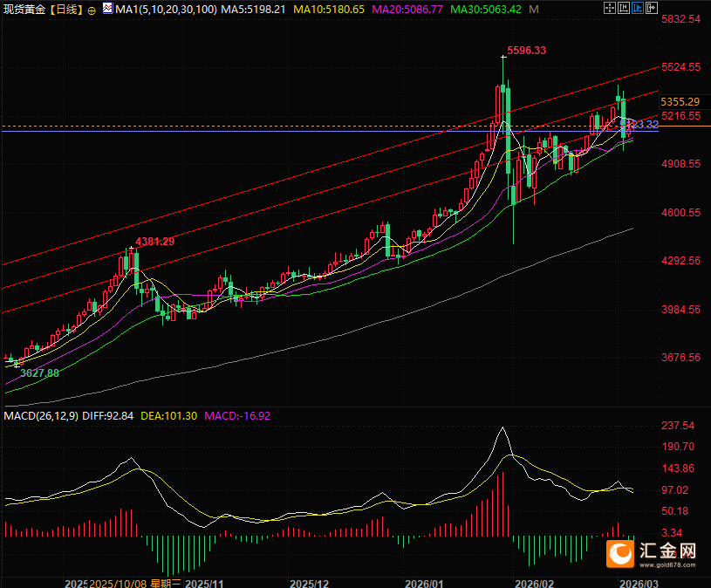The width and height of the screenshot is (711, 588).
Task: Click the 237.54 MACD axis value
Action: (x=678, y=425)
